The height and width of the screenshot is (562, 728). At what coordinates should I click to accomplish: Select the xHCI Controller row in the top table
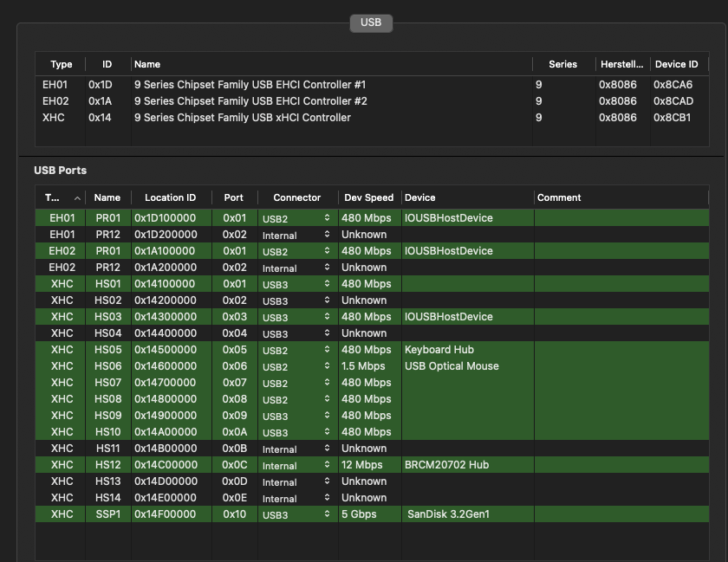243,118
